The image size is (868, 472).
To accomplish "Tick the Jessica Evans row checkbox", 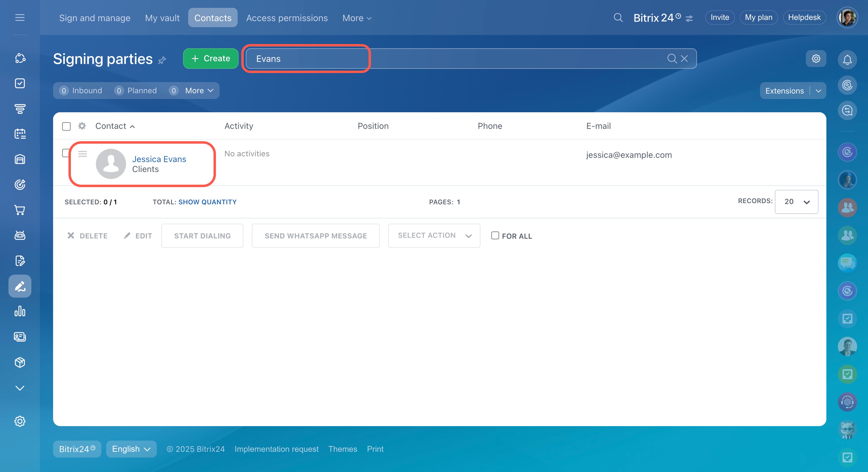I will (66, 153).
